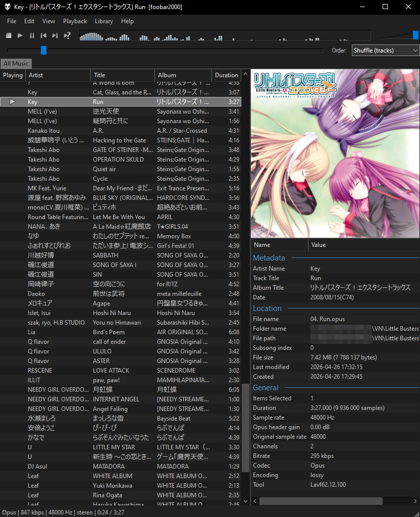Select the track 'paw, paw!' by ILLIT
This screenshot has height=517, width=420.
[x=121, y=380]
